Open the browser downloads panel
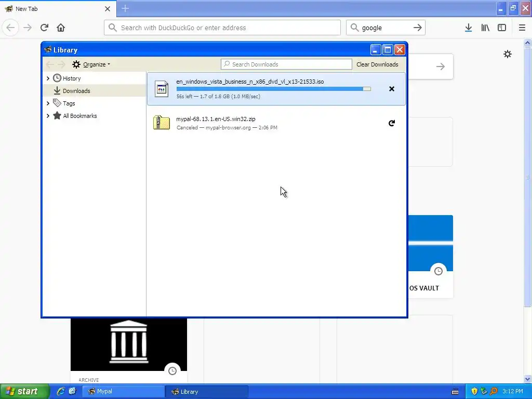 point(468,28)
